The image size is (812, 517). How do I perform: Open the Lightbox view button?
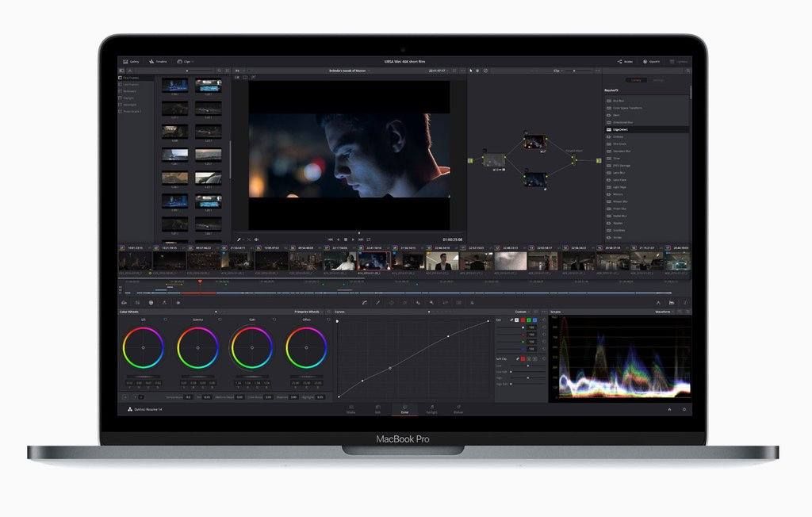679,62
